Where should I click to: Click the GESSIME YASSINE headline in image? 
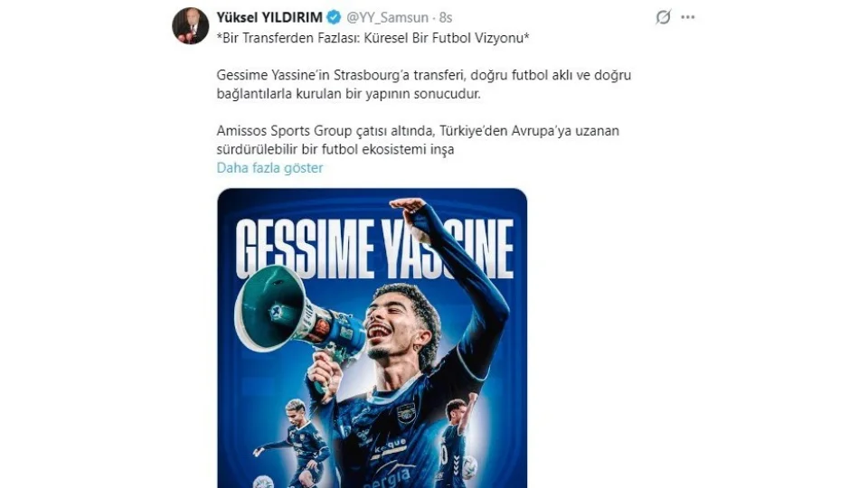(x=374, y=249)
